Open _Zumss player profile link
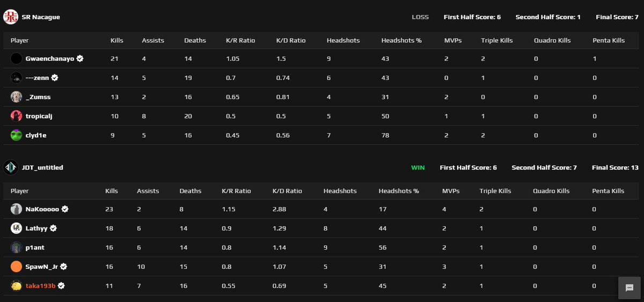Image resolution: width=644 pixels, height=302 pixels. 38,97
